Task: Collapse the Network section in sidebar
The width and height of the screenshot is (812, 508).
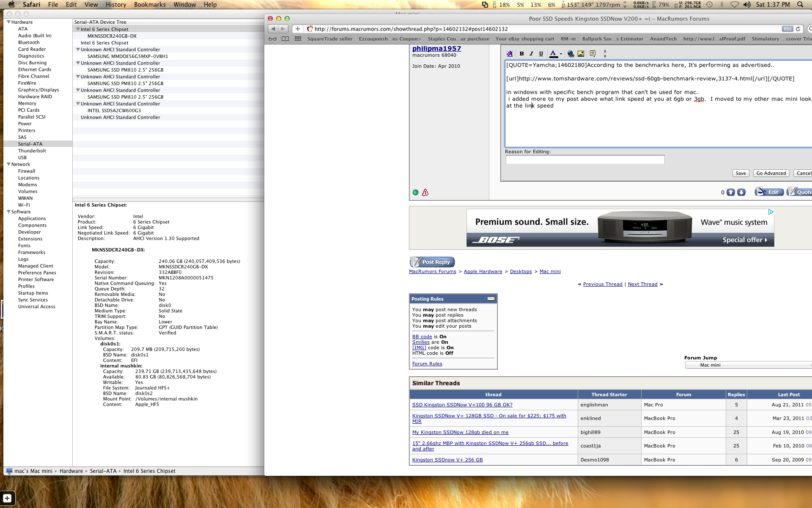Action: click(8, 164)
